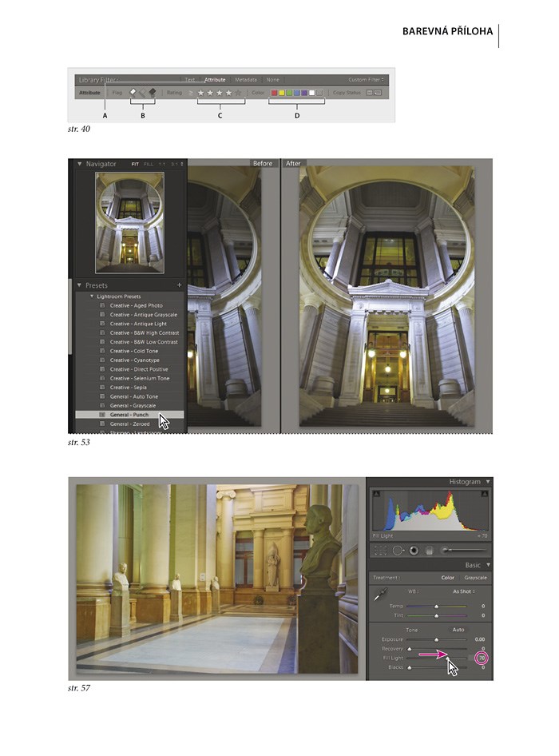Click the plus icon in Presets panel

point(179,284)
